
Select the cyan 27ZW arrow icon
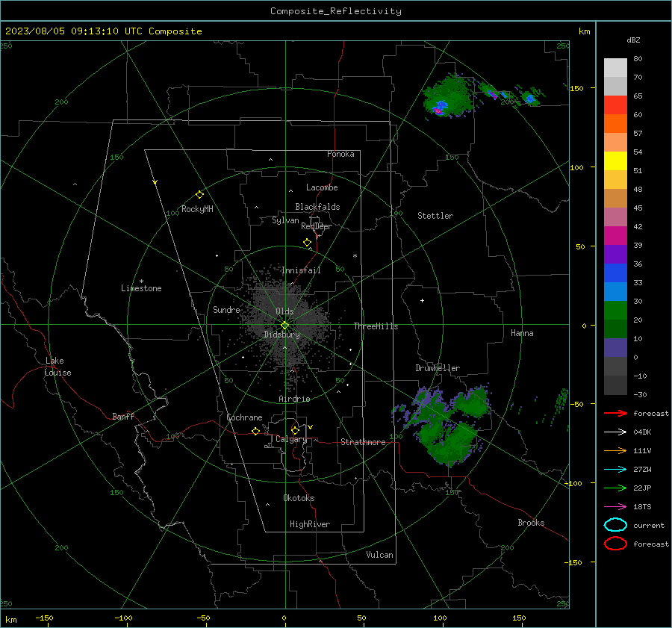[615, 470]
